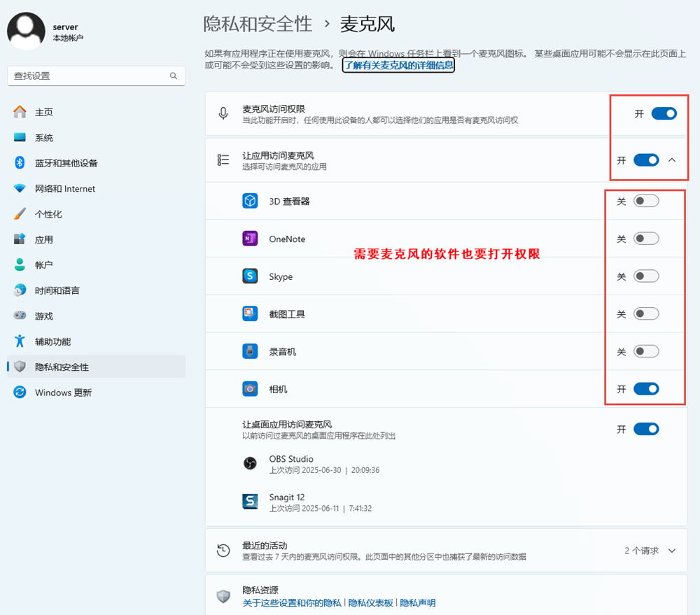This screenshot has width=700, height=615.
Task: Click Snagit 12 上次访问 2025-06-11 text
Action: 320,509
